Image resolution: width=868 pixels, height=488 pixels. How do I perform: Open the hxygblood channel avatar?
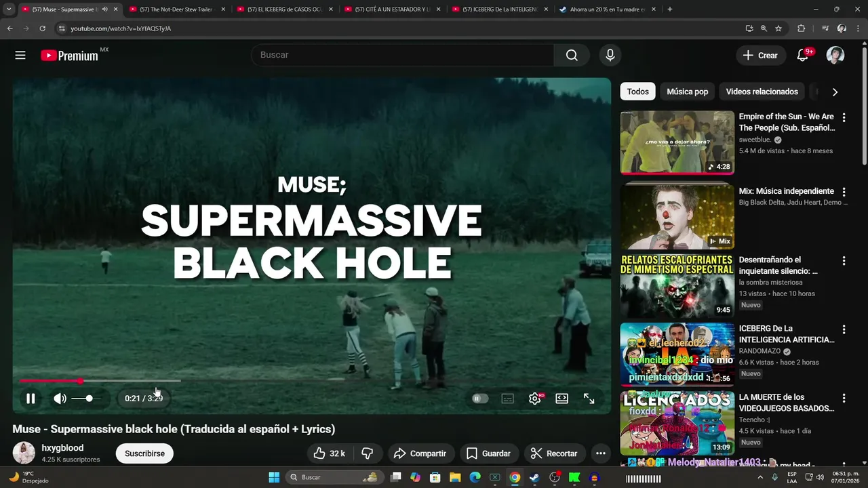pyautogui.click(x=24, y=453)
